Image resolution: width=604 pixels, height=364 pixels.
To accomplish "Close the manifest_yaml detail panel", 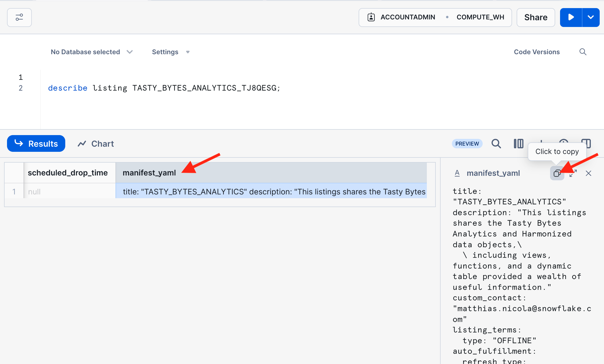I will point(588,173).
